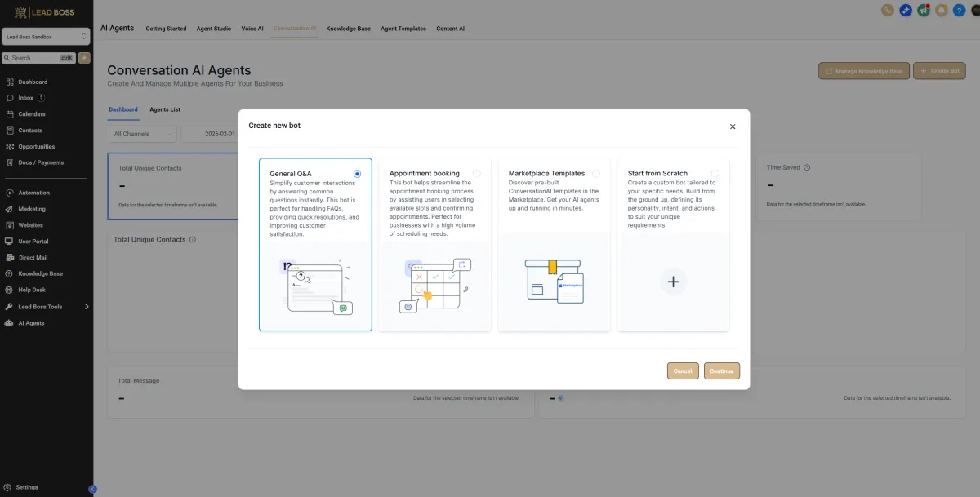Switch to the Agent Studio tab
The height and width of the screenshot is (497, 980).
click(214, 29)
